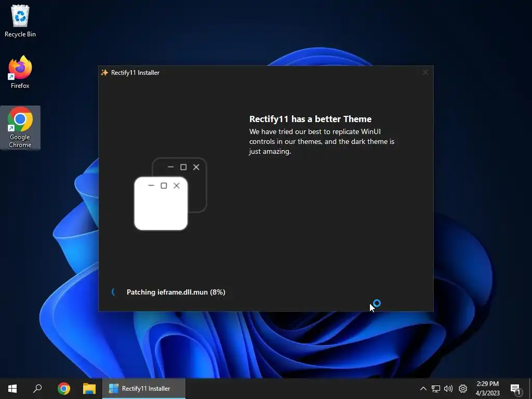Open File Explorer from the taskbar
Viewport: 532px width, 399px height.
click(x=89, y=389)
